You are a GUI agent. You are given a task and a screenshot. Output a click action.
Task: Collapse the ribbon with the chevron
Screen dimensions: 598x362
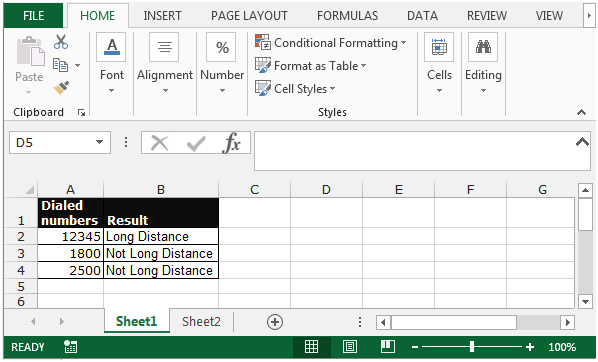tap(581, 112)
